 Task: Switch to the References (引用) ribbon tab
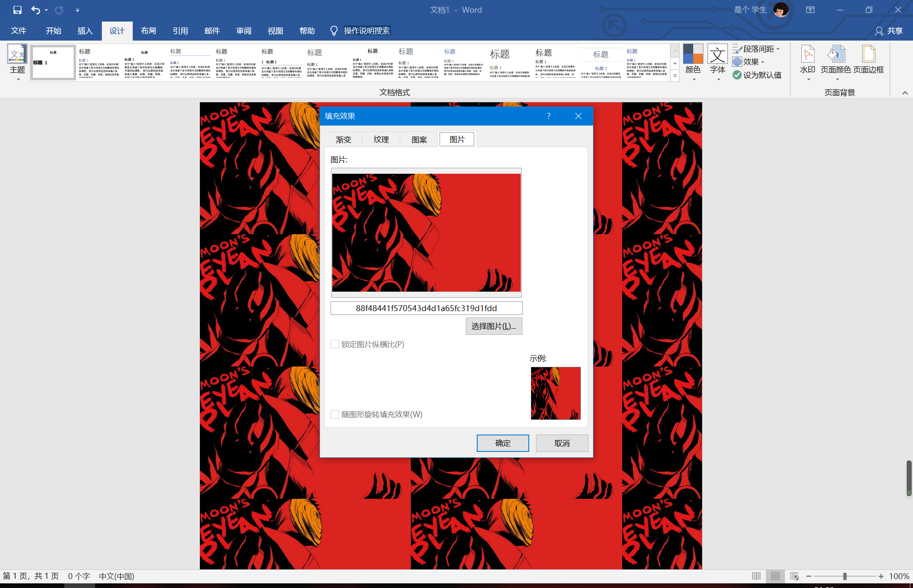click(x=180, y=31)
